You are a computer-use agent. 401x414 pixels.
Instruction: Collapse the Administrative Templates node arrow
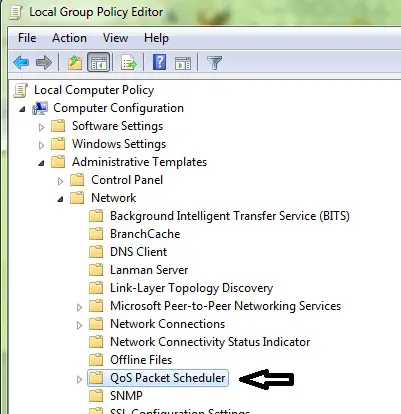[41, 163]
